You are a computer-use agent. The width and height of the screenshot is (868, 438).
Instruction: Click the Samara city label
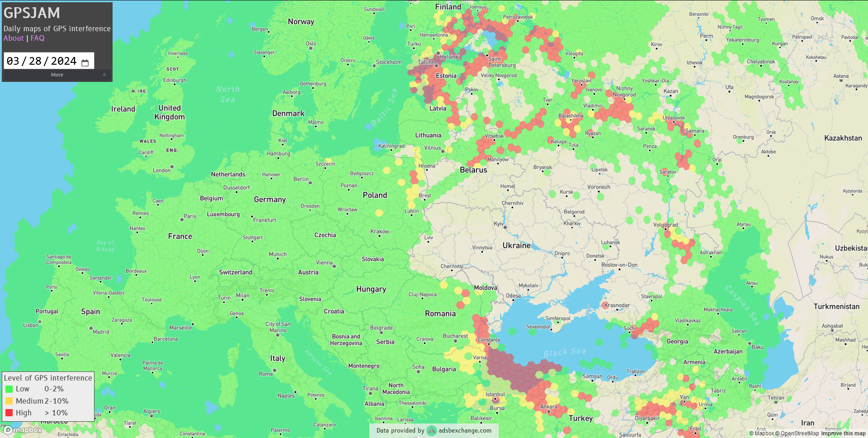[694, 131]
